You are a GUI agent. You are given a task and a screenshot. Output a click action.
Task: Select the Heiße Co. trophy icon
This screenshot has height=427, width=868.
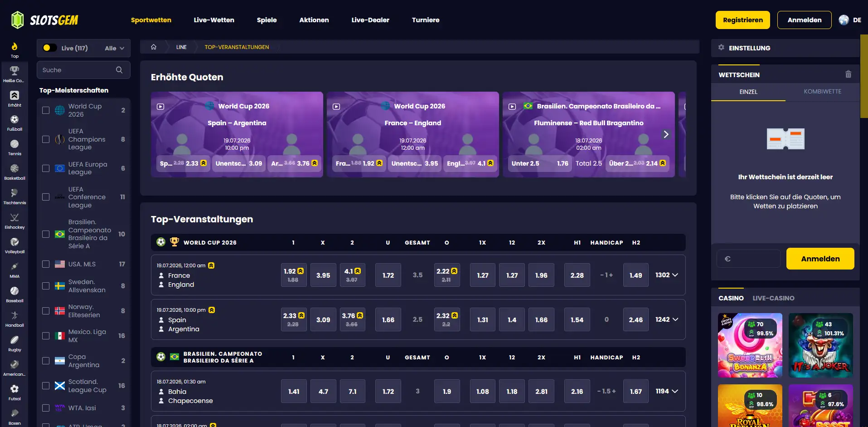(15, 71)
